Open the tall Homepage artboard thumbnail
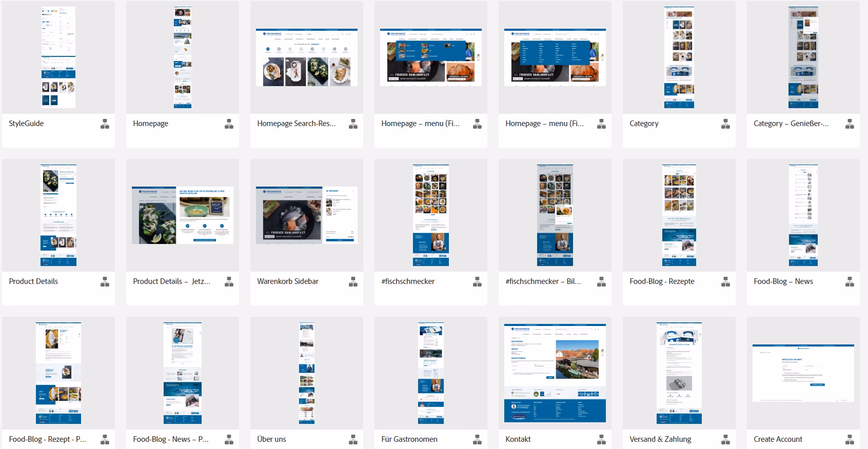Image resolution: width=868 pixels, height=449 pixels. click(x=183, y=57)
